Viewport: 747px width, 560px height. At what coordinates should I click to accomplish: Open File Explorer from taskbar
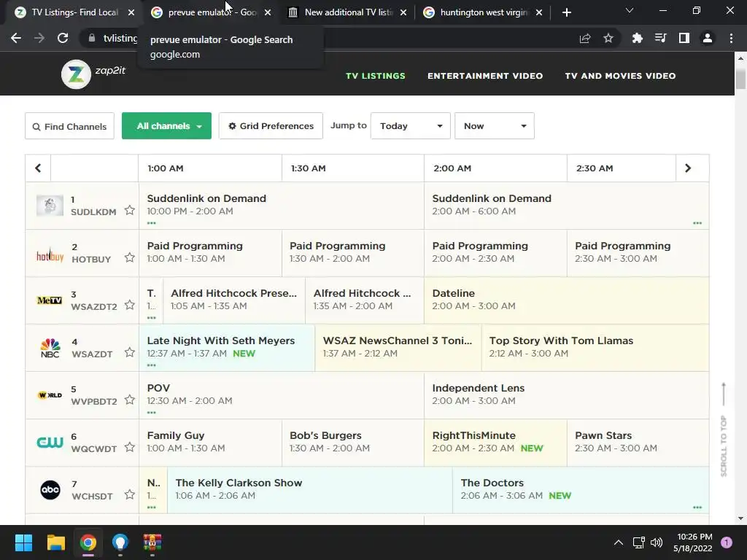[55, 542]
